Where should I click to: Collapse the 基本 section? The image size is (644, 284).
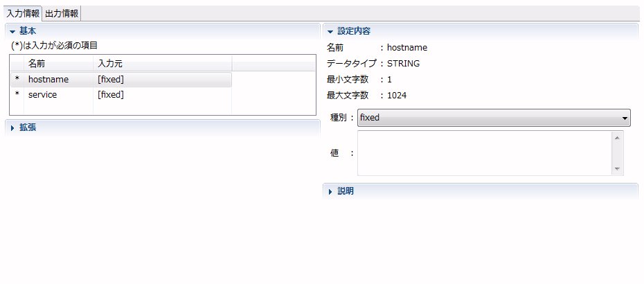[12, 31]
